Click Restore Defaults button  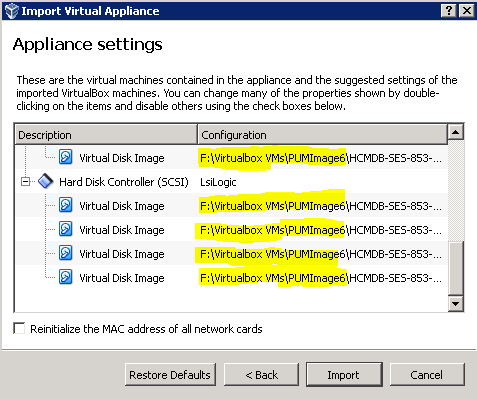click(170, 375)
